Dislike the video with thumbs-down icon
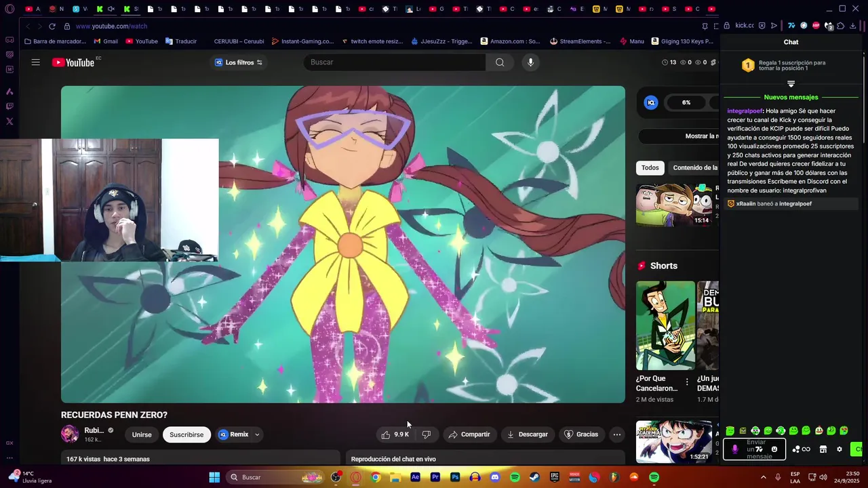This screenshot has height=488, width=868. (427, 434)
